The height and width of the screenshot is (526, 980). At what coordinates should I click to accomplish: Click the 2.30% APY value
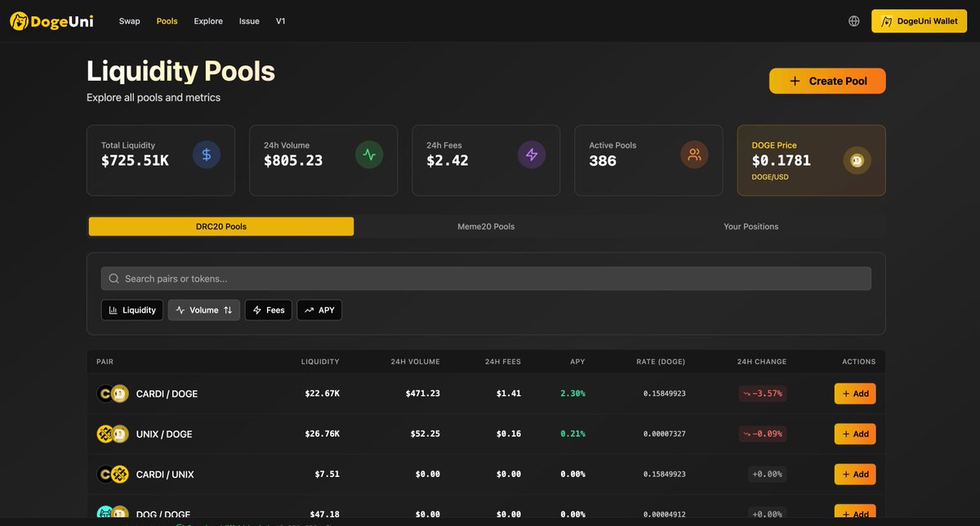point(573,394)
